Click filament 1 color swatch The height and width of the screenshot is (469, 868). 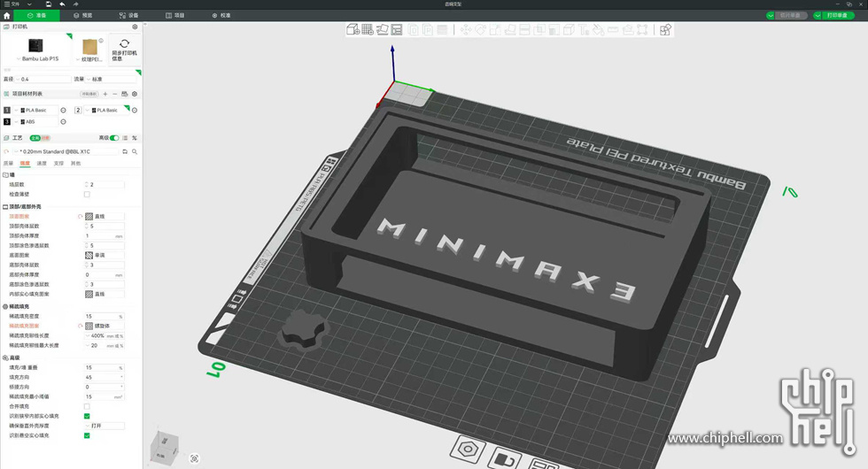click(x=7, y=110)
